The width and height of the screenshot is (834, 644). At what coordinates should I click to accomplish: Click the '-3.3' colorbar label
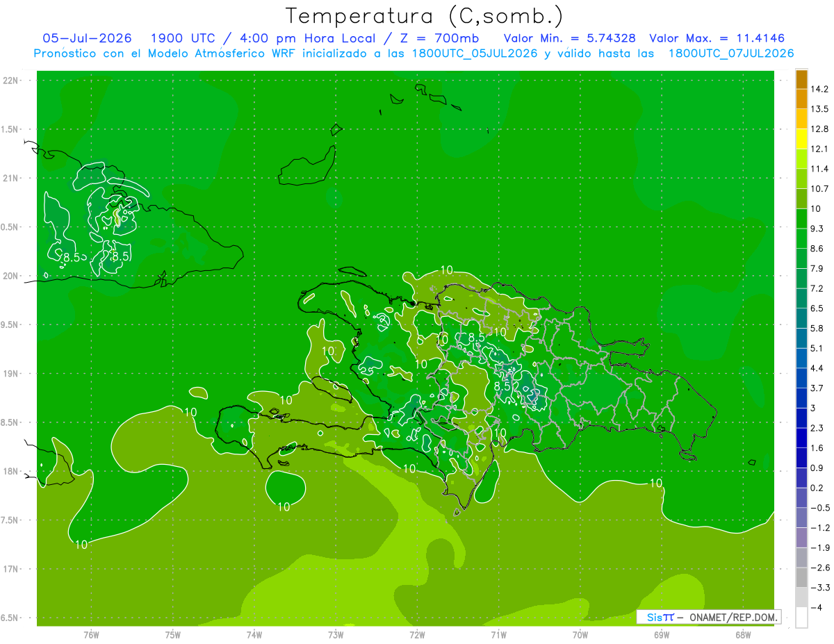tap(819, 588)
